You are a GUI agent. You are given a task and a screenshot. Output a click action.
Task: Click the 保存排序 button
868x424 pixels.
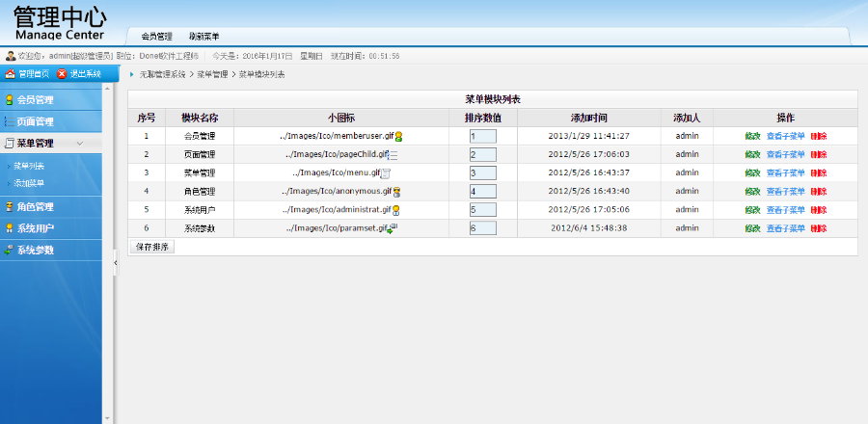[x=151, y=247]
